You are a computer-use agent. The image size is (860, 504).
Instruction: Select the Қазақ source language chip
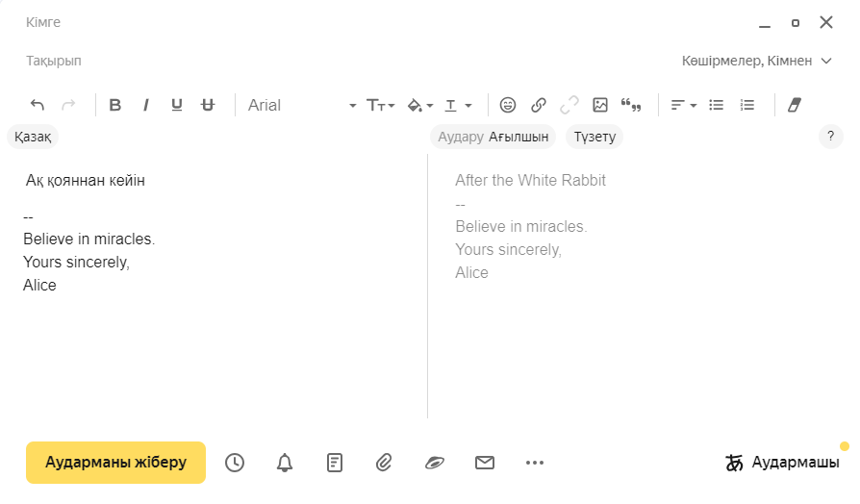(x=33, y=137)
